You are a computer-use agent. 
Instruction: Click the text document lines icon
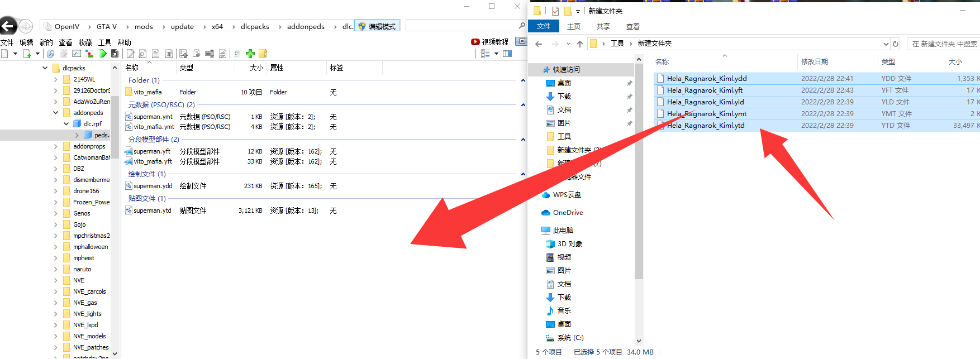tap(156, 54)
